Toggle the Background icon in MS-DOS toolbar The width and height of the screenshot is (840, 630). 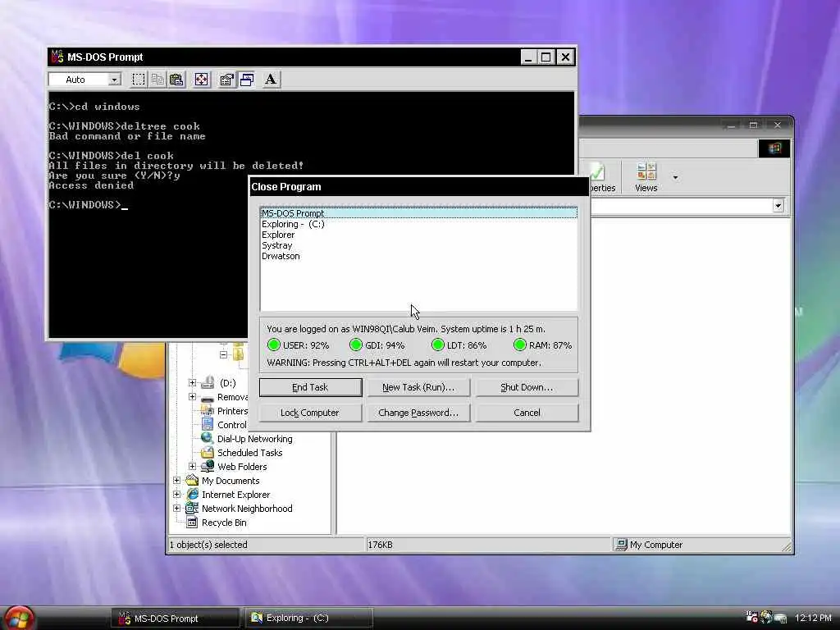pos(246,80)
